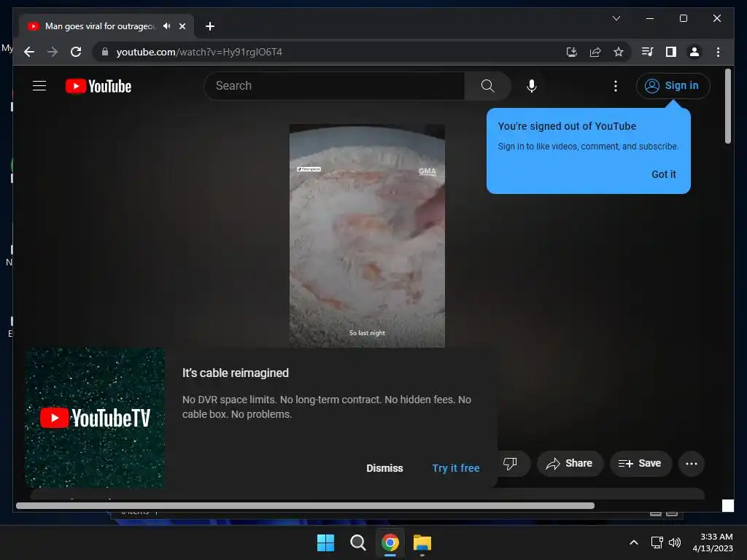Mute tab via speaker icon
The width and height of the screenshot is (747, 560).
coord(166,26)
